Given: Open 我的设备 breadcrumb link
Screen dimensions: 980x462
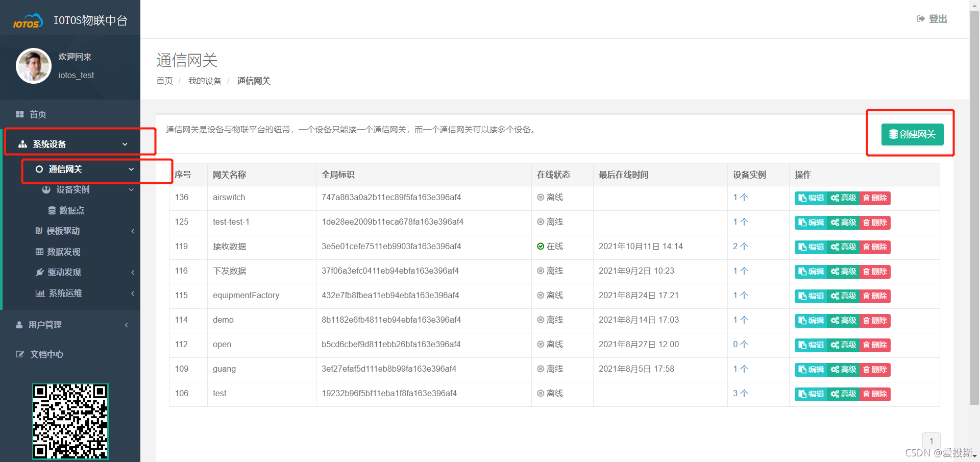Looking at the screenshot, I should click(x=205, y=81).
